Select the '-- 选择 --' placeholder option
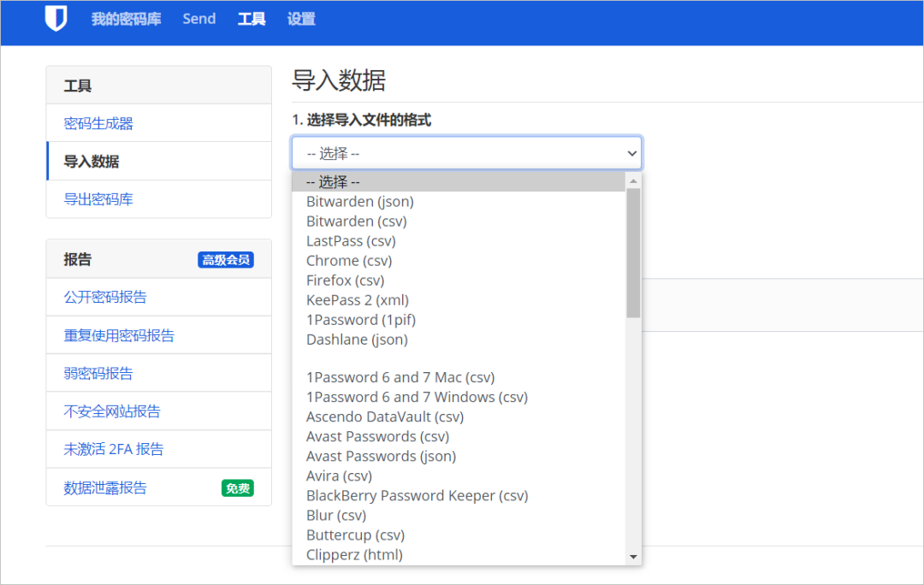This screenshot has height=585, width=924. point(459,182)
